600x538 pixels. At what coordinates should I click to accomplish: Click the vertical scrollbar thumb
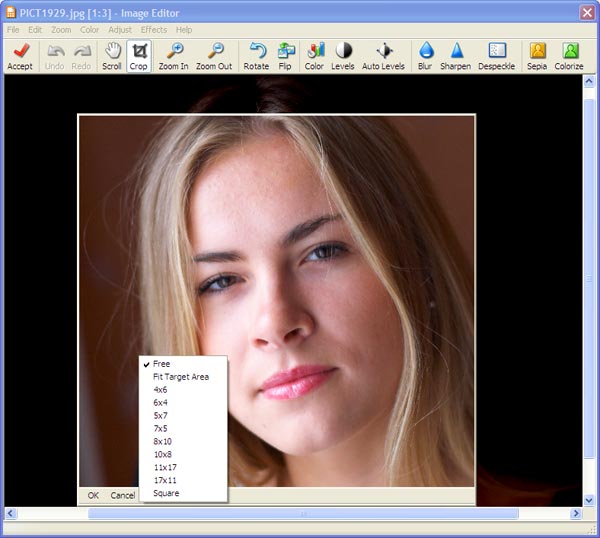tap(589, 279)
